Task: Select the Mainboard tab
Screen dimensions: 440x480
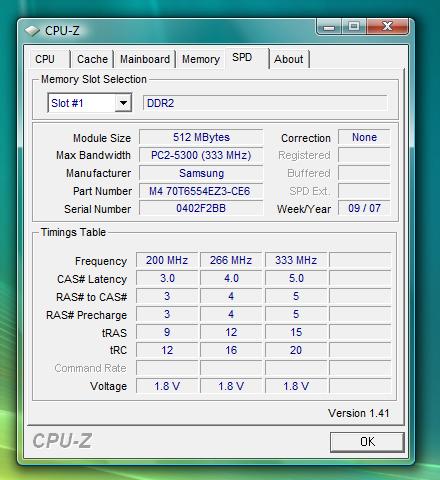Action: [x=145, y=59]
